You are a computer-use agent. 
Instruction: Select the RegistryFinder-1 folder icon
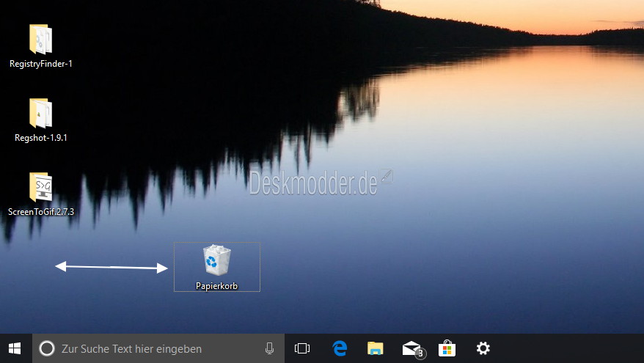(40, 40)
